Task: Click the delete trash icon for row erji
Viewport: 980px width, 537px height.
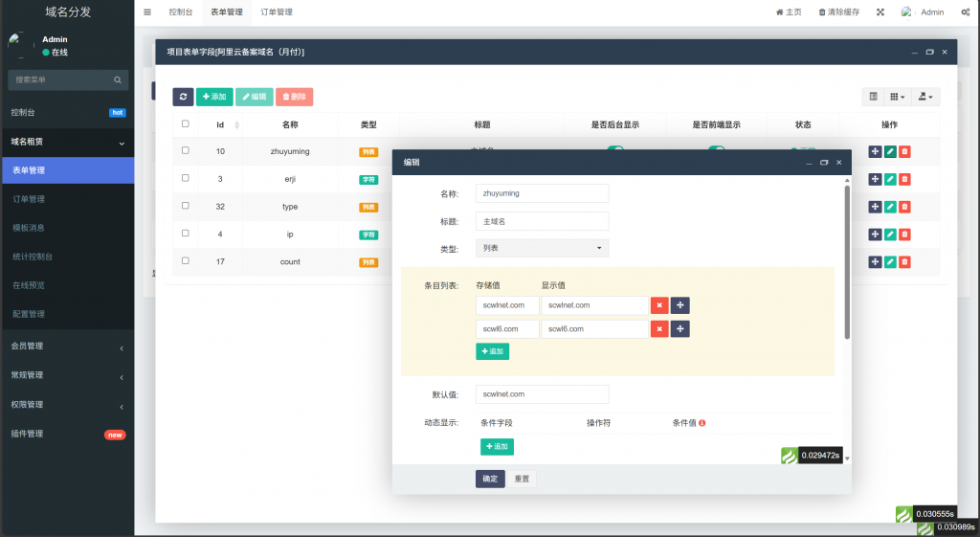Action: point(904,179)
